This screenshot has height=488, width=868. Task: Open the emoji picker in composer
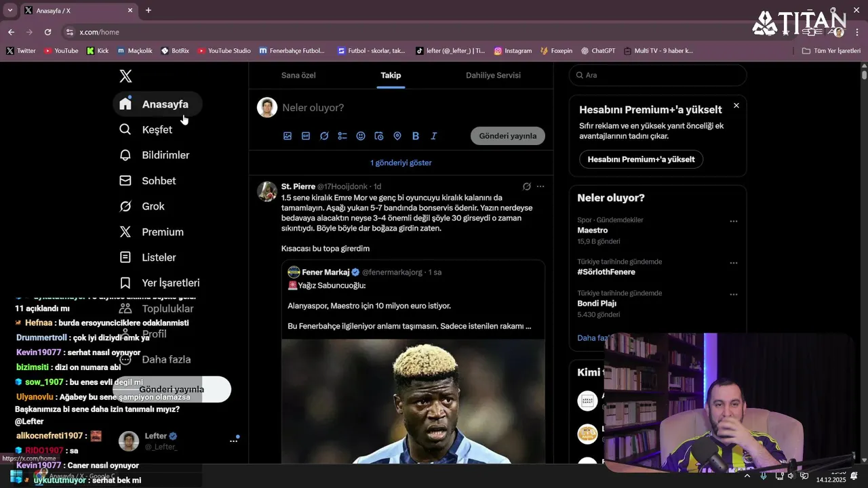click(361, 136)
